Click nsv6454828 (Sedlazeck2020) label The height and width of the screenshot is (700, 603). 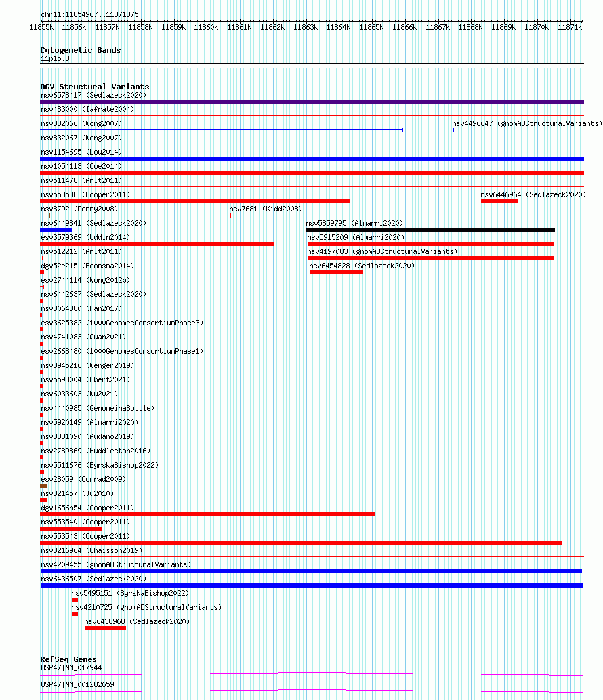click(x=362, y=266)
